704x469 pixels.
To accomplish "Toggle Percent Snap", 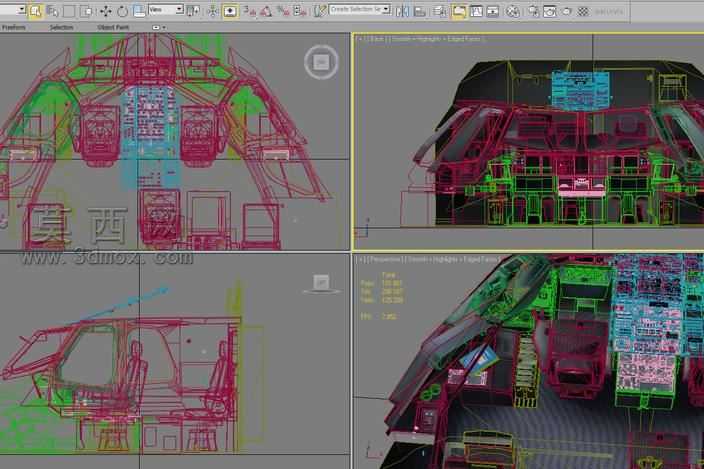I will (283, 11).
